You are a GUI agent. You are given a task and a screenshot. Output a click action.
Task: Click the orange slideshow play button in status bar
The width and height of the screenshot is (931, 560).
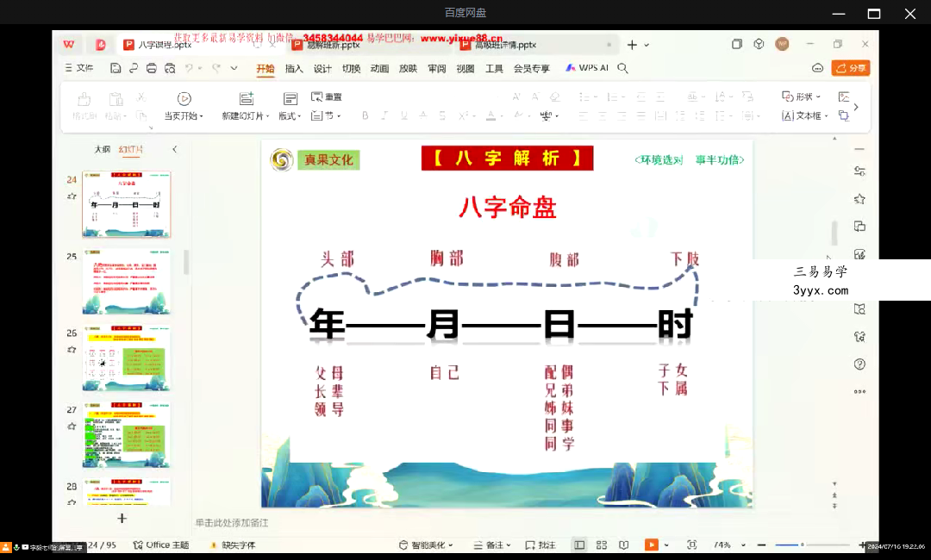[x=652, y=545]
